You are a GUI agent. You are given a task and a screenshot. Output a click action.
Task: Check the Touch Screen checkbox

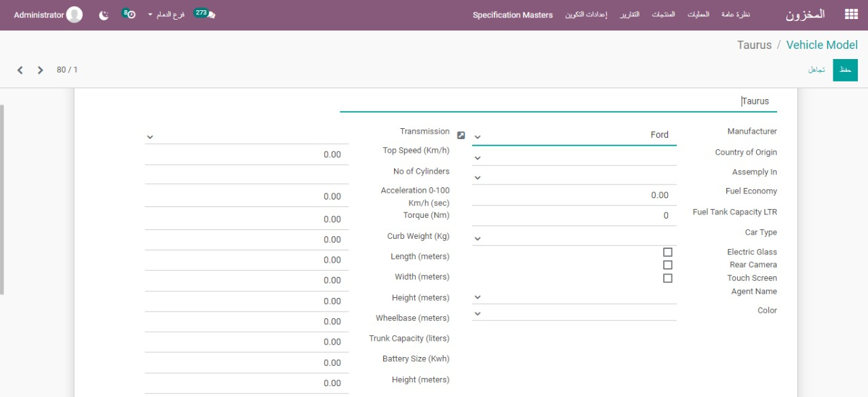click(668, 278)
